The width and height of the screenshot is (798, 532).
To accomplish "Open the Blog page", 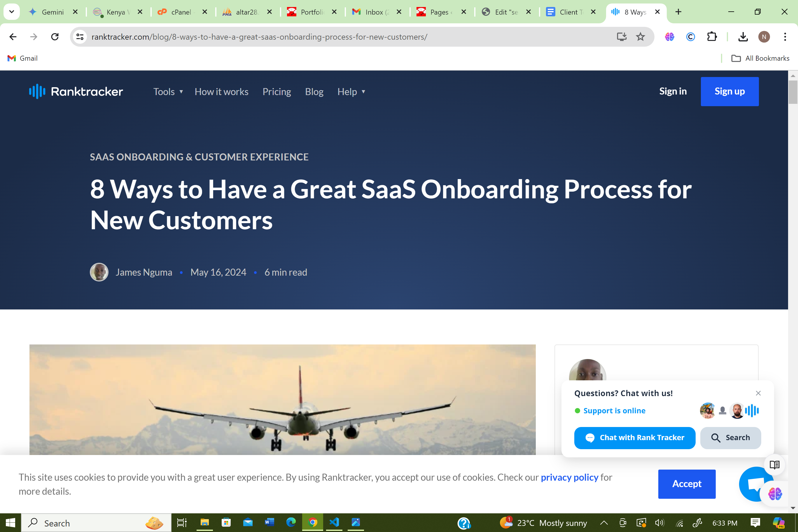I will tap(314, 92).
